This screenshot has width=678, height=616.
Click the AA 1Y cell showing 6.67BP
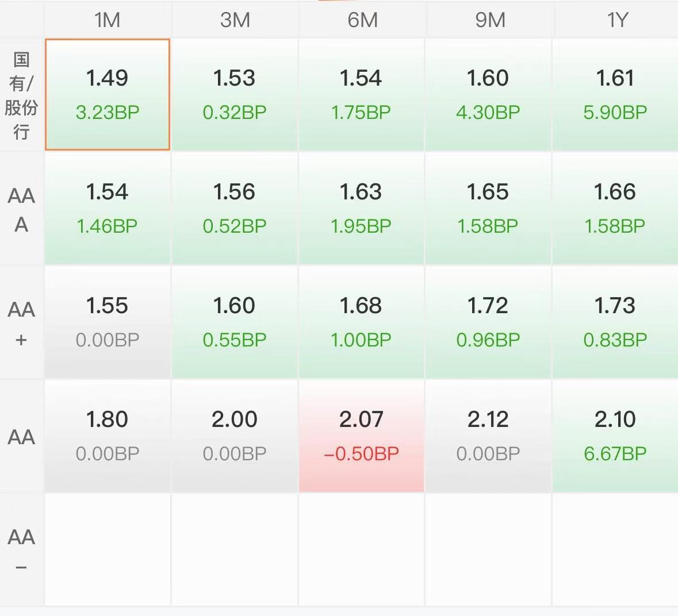(x=615, y=436)
